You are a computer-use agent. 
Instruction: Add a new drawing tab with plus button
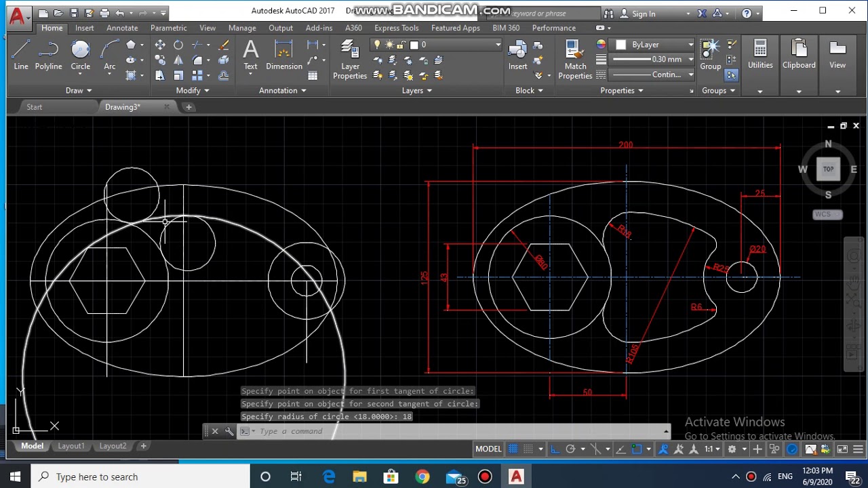pos(189,107)
